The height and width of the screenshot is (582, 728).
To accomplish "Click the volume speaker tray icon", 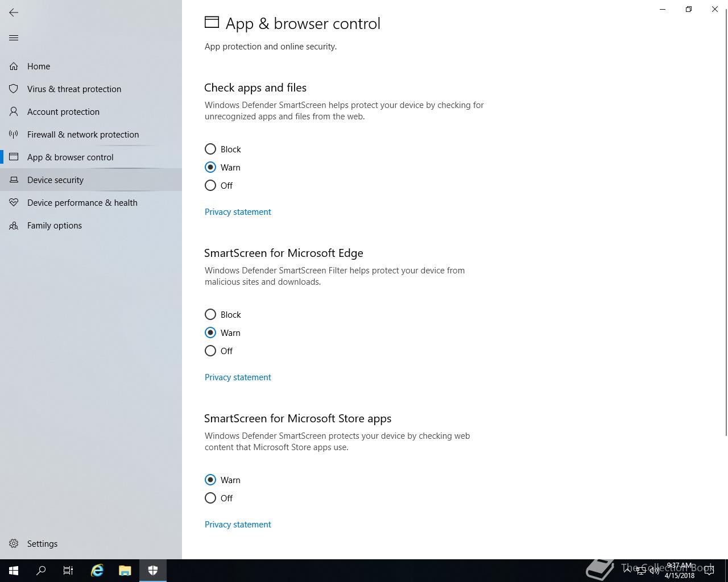I will coord(655,571).
